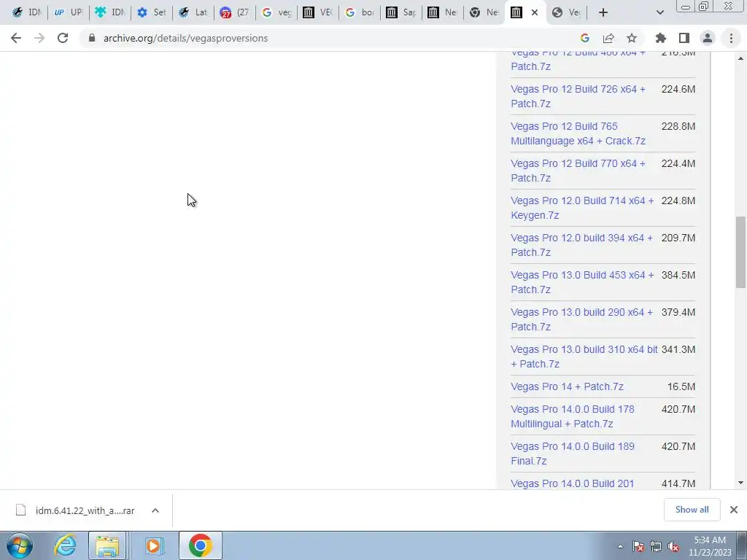Open the Action Center flag icon

coord(638,547)
